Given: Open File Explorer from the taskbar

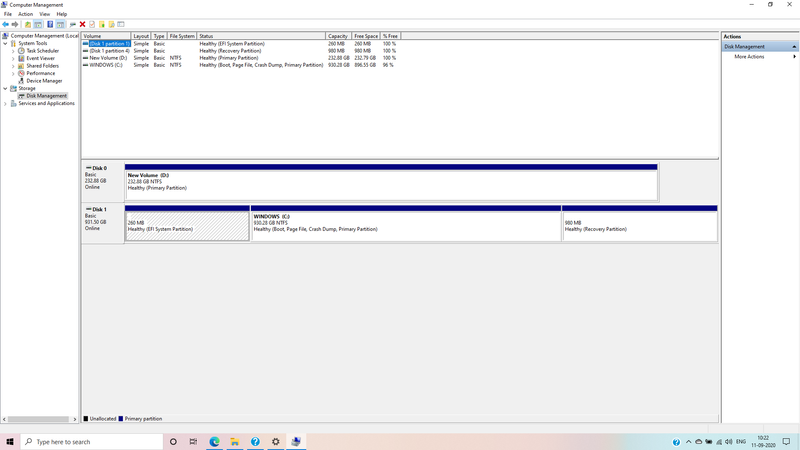Looking at the screenshot, I should (235, 442).
